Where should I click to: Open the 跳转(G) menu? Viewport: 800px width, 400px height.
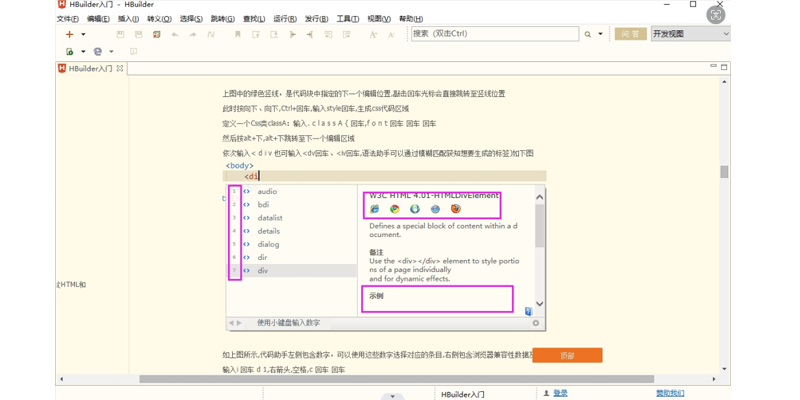click(222, 19)
